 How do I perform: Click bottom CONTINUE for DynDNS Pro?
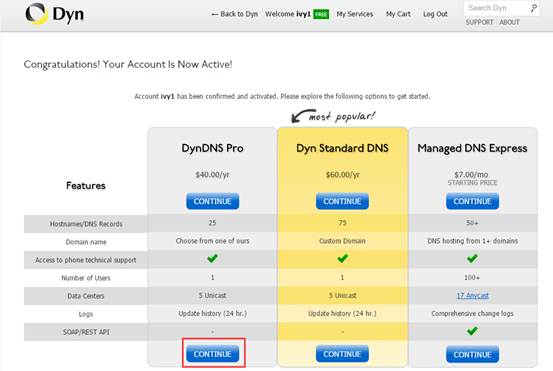[212, 354]
